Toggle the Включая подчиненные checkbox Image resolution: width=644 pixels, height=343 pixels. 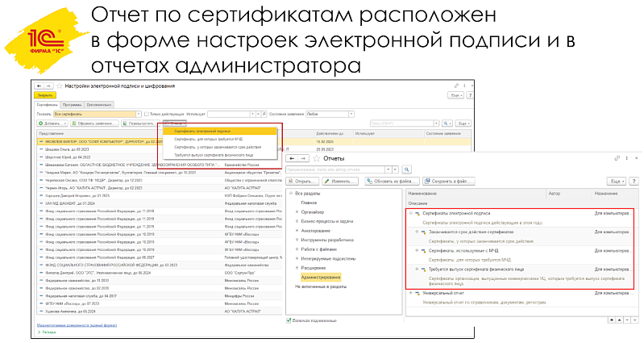(x=289, y=320)
